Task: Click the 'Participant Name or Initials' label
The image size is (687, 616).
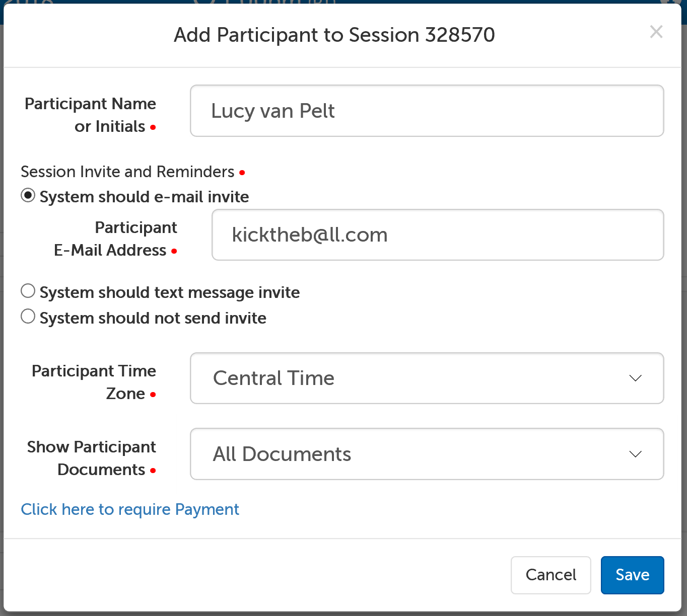Action: [x=90, y=115]
